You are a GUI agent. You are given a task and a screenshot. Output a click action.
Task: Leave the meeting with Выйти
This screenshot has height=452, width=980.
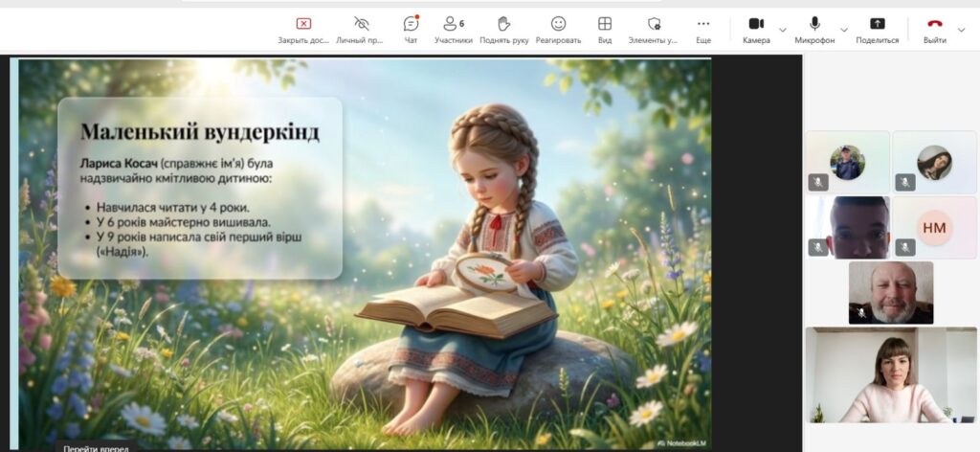[x=934, y=25]
